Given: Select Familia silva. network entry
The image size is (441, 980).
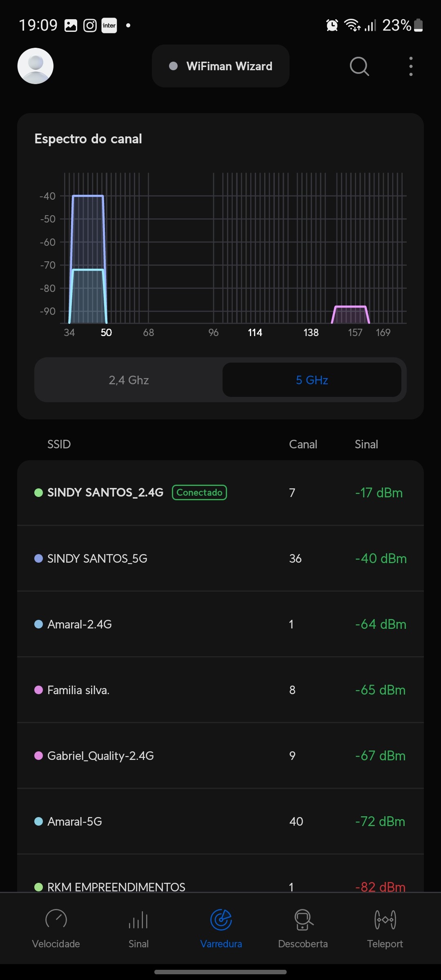Looking at the screenshot, I should point(220,690).
